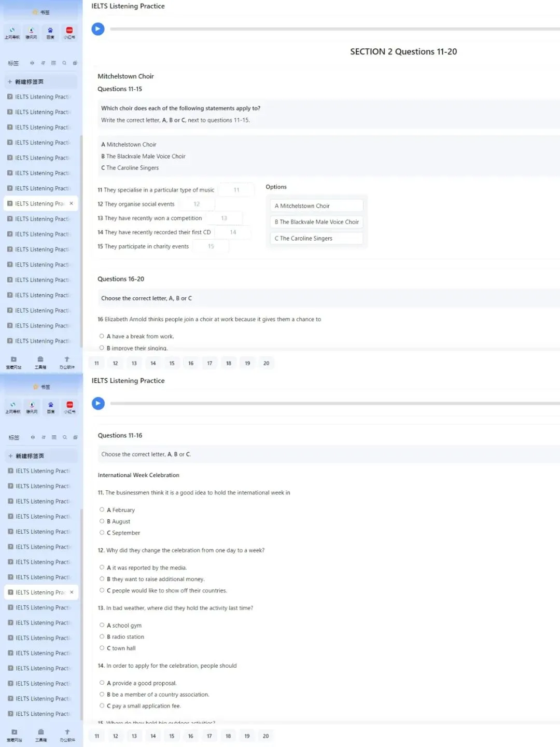Viewport: 560px width, 747px height.
Task: Close the active IELTS tab in the lower window
Action: click(x=72, y=592)
